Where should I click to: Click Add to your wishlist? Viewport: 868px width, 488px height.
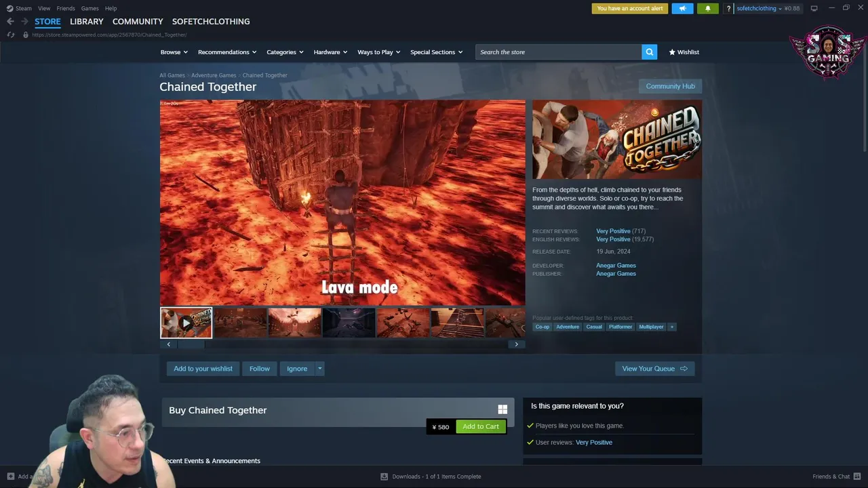(x=203, y=369)
